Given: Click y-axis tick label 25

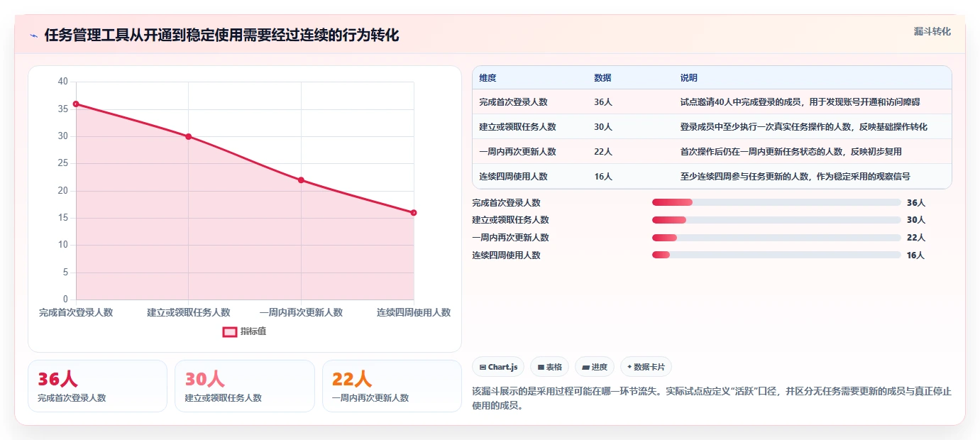Looking at the screenshot, I should (63, 163).
